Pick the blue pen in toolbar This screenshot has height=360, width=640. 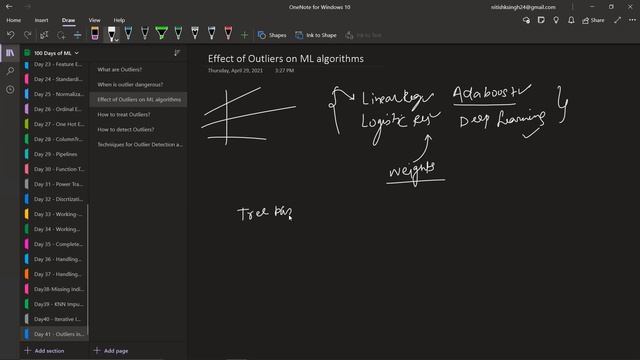click(128, 33)
